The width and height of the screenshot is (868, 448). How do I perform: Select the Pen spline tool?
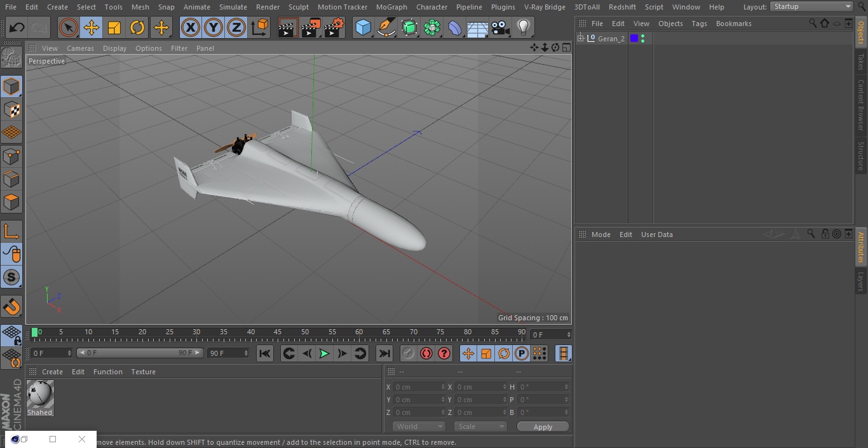(x=386, y=27)
